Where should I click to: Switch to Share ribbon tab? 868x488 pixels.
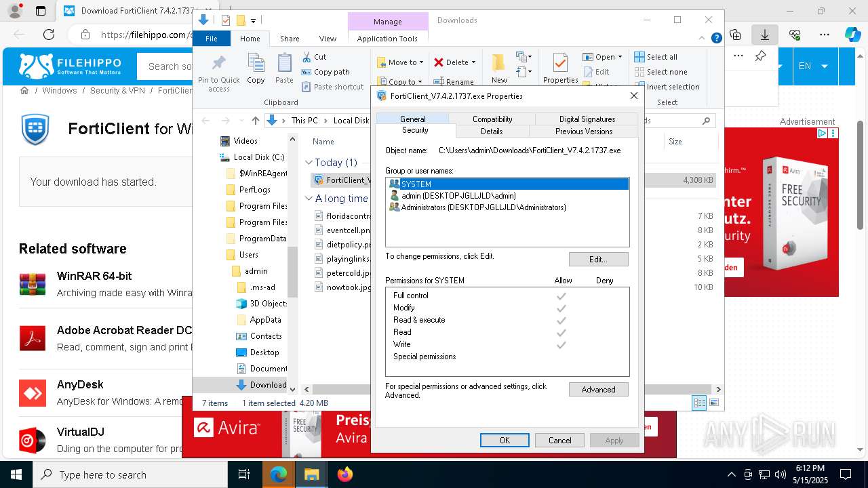point(290,39)
